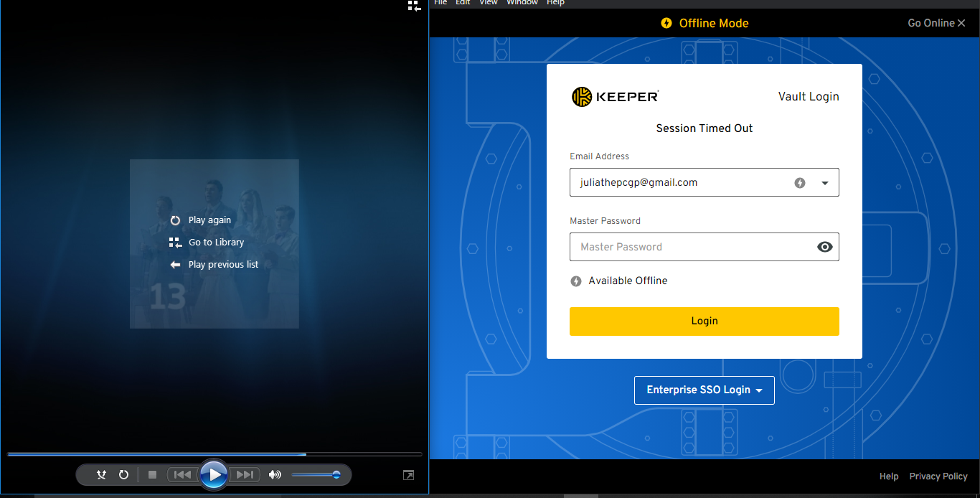This screenshot has height=498, width=980.
Task: Skip to the next track
Action: [x=245, y=474]
